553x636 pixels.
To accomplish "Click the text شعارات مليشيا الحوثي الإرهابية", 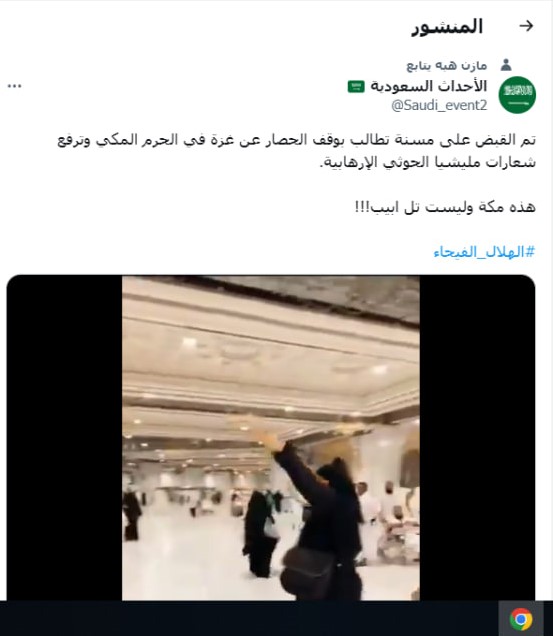I will point(428,162).
